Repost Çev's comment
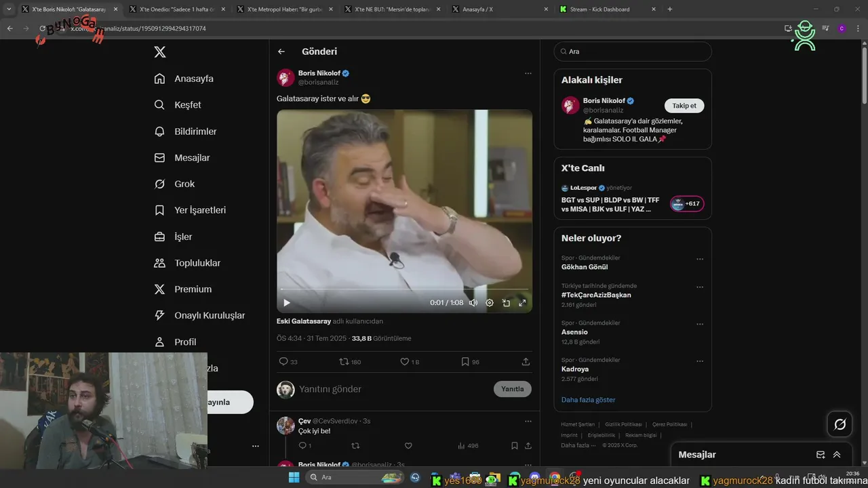The image size is (868, 488). tap(355, 445)
